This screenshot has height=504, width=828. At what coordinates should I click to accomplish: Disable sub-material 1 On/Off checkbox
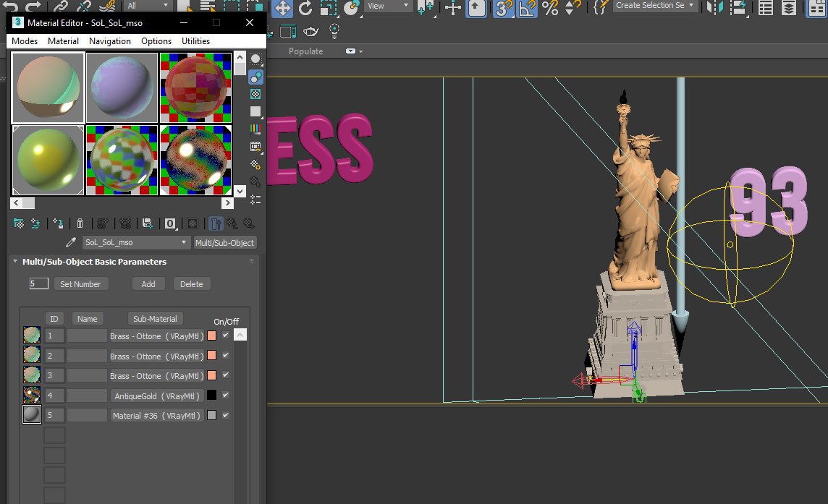coord(226,335)
